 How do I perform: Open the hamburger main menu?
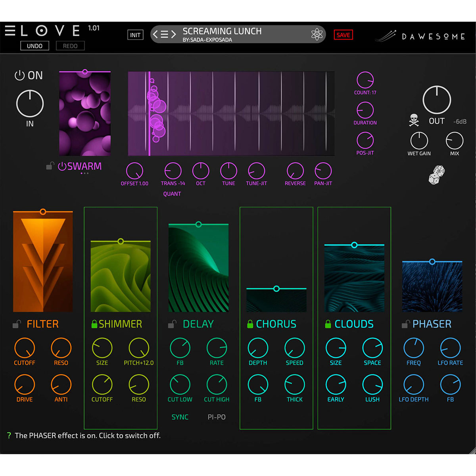[10, 31]
